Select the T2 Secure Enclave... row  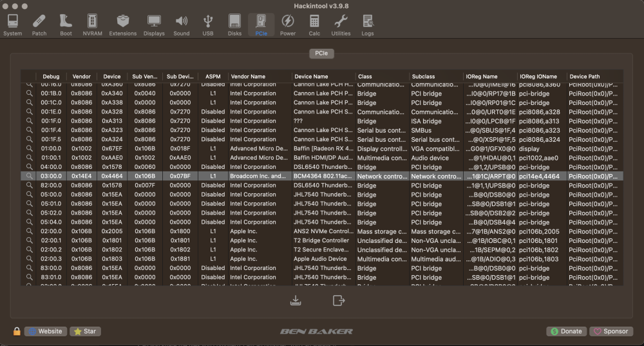322,249
